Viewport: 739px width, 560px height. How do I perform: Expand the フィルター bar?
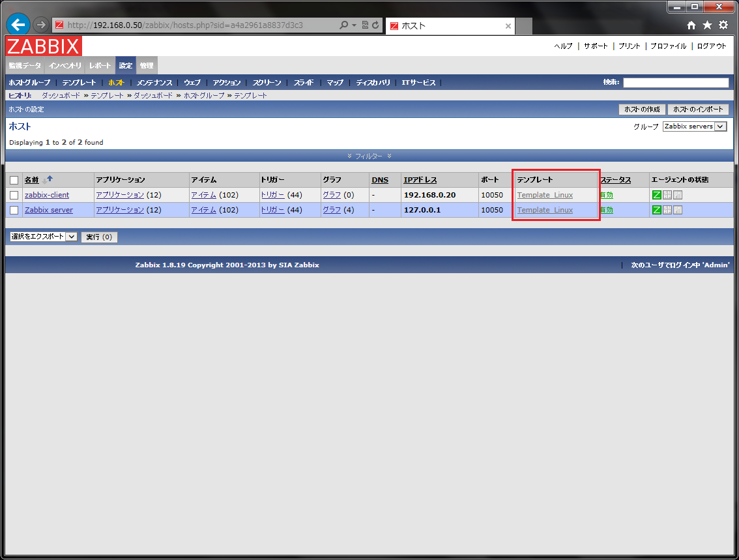[x=369, y=156]
